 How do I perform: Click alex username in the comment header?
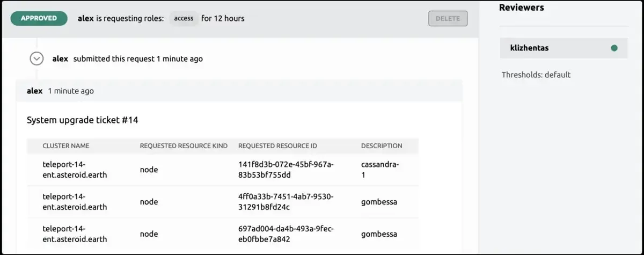34,91
